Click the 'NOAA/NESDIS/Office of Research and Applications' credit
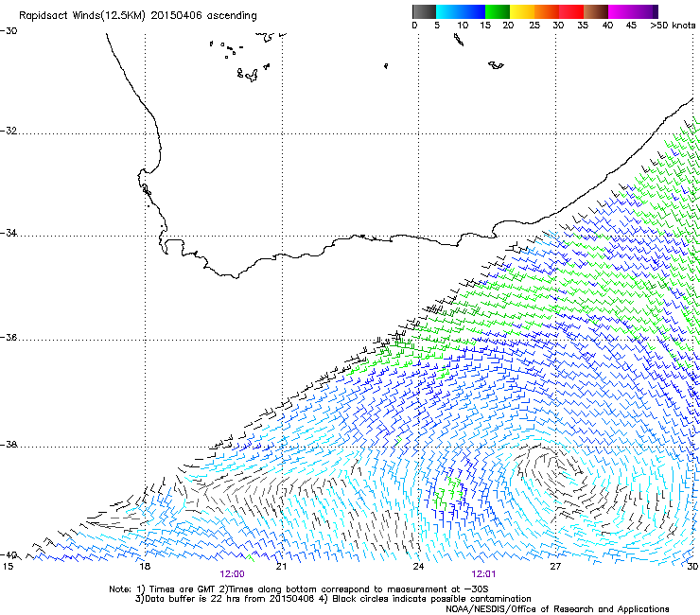Screen dimensions: 700x615 coord(557,609)
